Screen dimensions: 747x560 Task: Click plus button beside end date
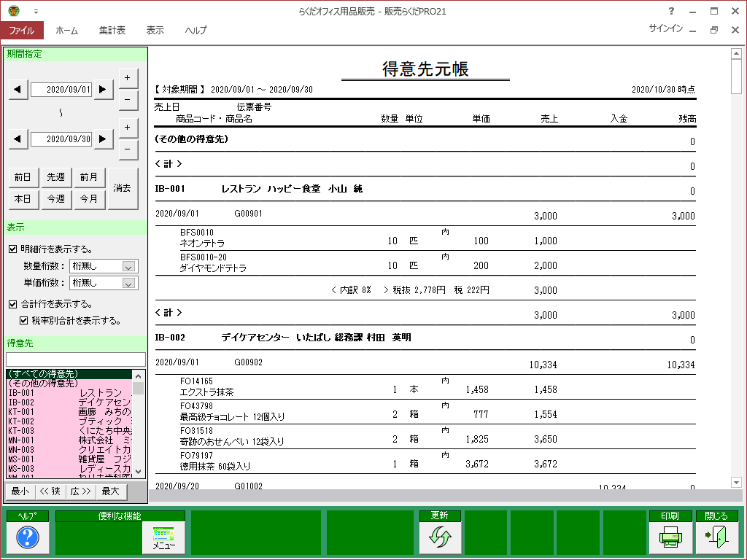pyautogui.click(x=128, y=127)
